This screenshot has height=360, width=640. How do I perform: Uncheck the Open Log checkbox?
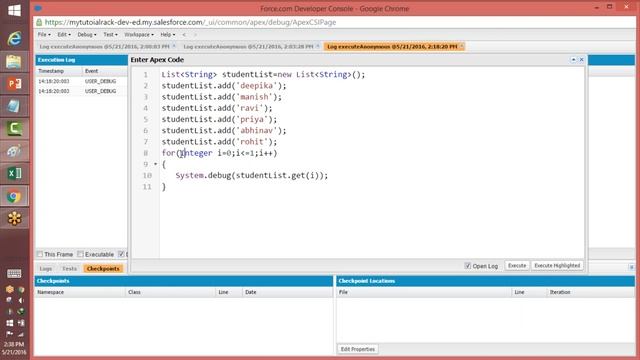pyautogui.click(x=468, y=266)
